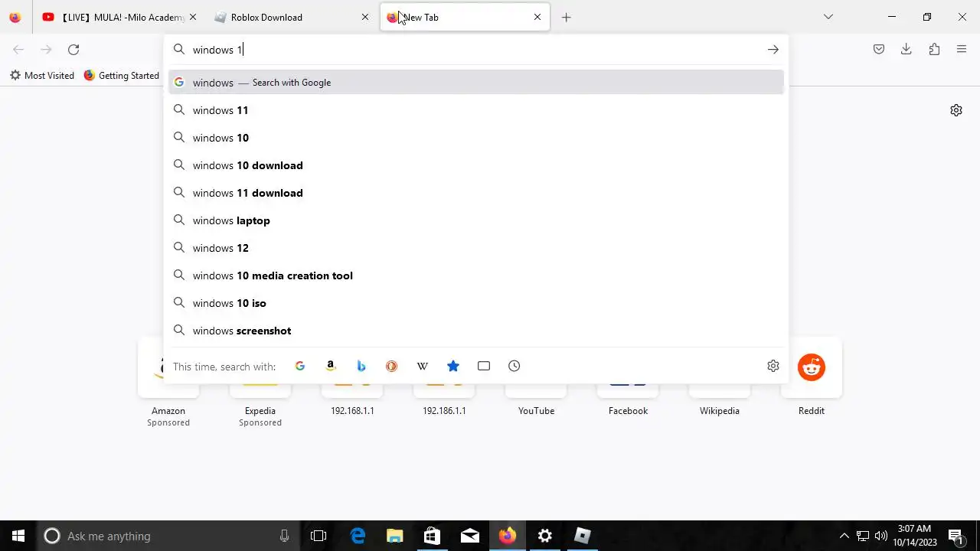Click the Firefox View pinned icon

(15, 17)
